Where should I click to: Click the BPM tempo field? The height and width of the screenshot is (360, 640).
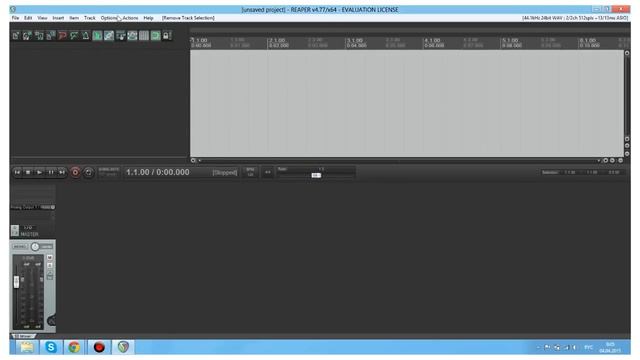coord(250,172)
